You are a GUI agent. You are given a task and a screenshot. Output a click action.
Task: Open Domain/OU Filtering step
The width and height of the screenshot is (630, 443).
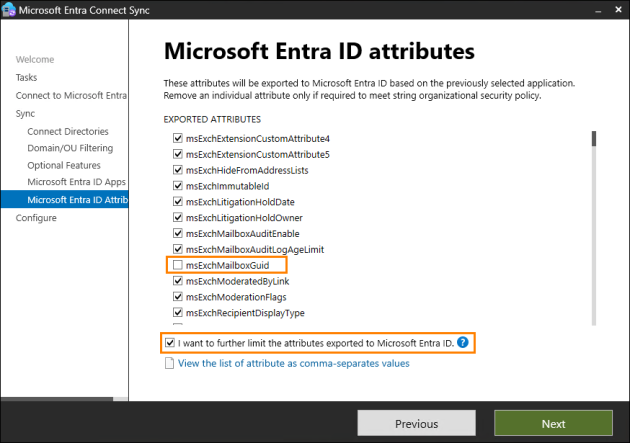click(70, 148)
